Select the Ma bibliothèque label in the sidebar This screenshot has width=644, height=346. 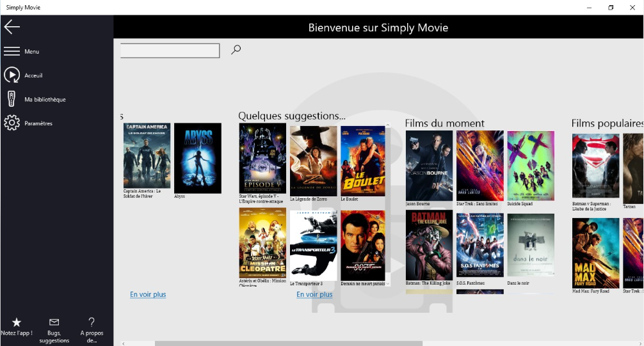pyautogui.click(x=45, y=99)
